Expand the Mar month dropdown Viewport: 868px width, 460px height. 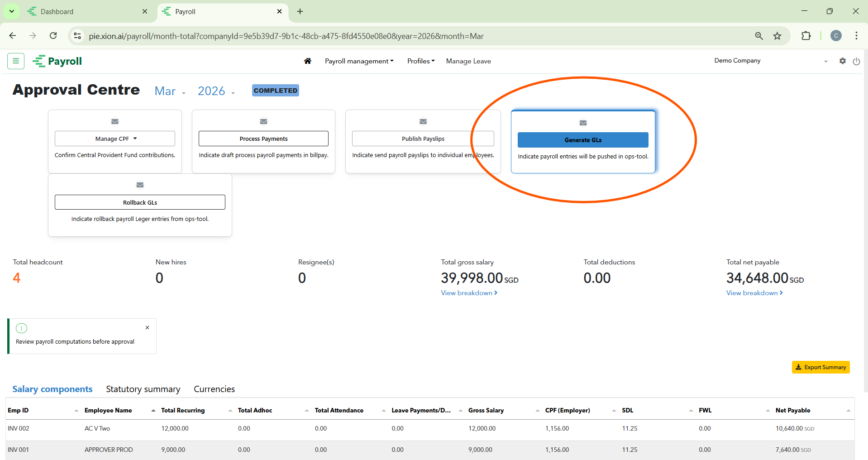point(170,91)
